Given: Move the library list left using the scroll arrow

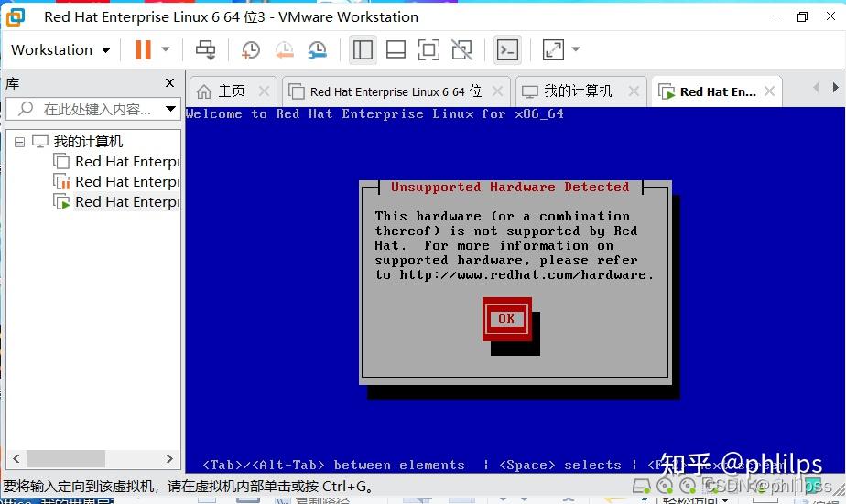Looking at the screenshot, I should [x=16, y=458].
